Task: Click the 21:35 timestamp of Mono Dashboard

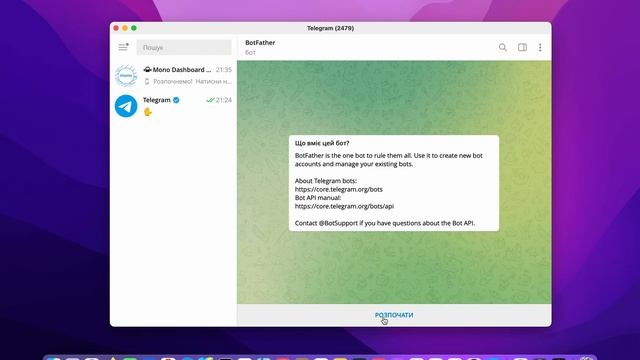Action: (224, 70)
